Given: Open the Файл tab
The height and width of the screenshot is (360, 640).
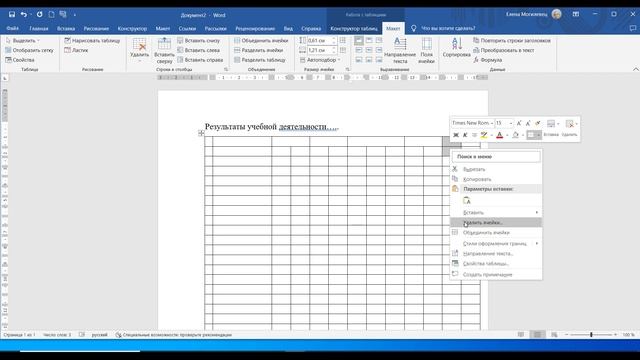Looking at the screenshot, I should click(13, 29).
